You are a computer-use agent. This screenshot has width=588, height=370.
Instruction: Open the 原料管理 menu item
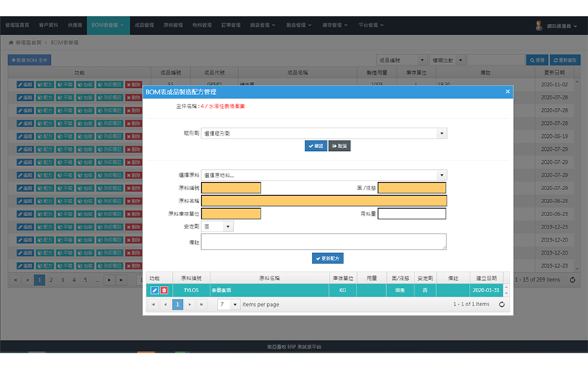[x=173, y=25]
